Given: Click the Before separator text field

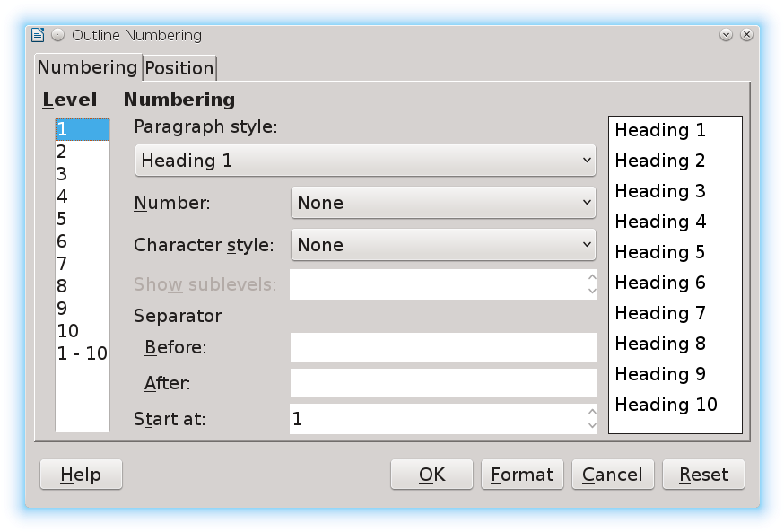Looking at the screenshot, I should (x=442, y=347).
